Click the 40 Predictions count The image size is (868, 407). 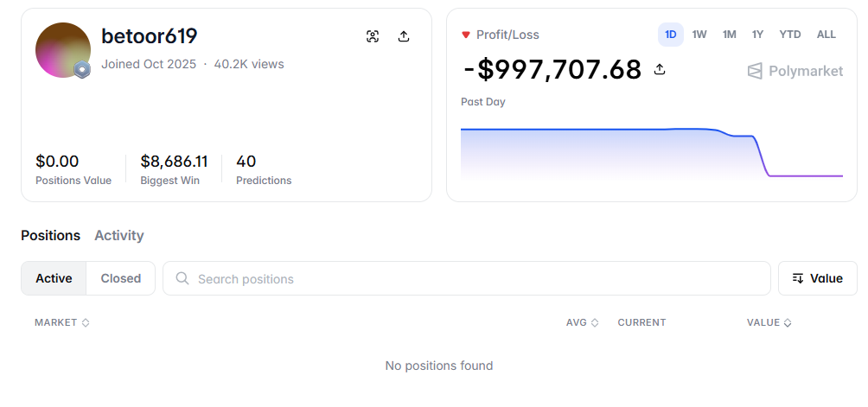pos(246,162)
